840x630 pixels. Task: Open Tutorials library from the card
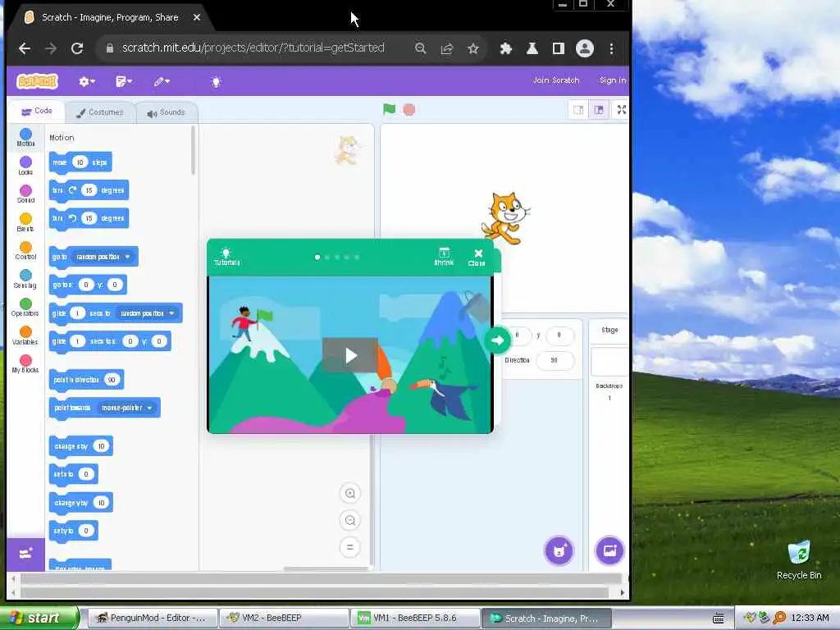point(226,257)
